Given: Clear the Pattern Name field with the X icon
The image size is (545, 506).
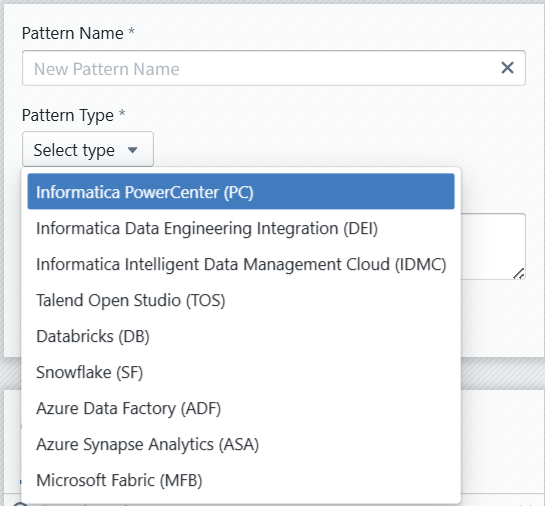Looking at the screenshot, I should (507, 68).
